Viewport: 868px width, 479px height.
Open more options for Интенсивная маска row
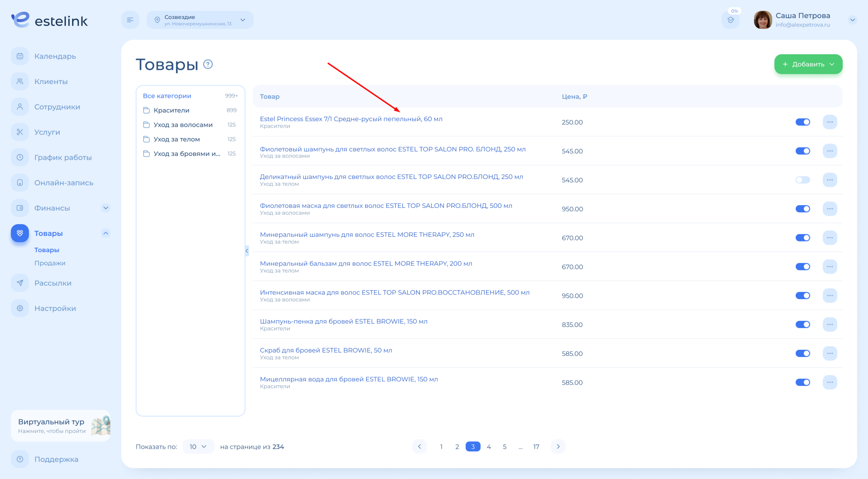830,296
